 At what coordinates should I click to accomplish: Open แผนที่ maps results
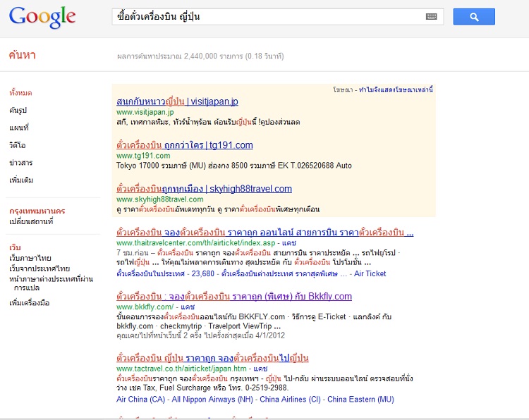point(19,128)
